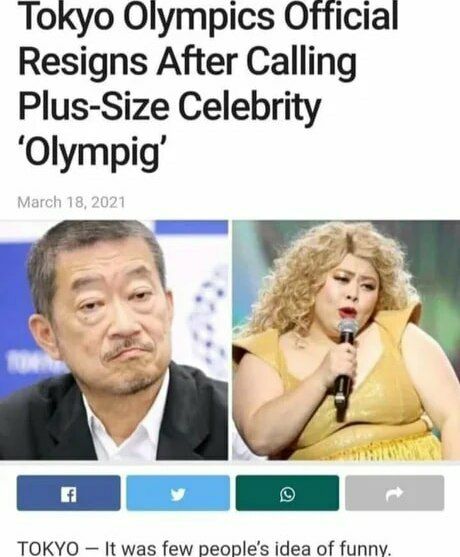
Task: Click the 'Plus-Size Celebrity' headline text
Action: (169, 107)
